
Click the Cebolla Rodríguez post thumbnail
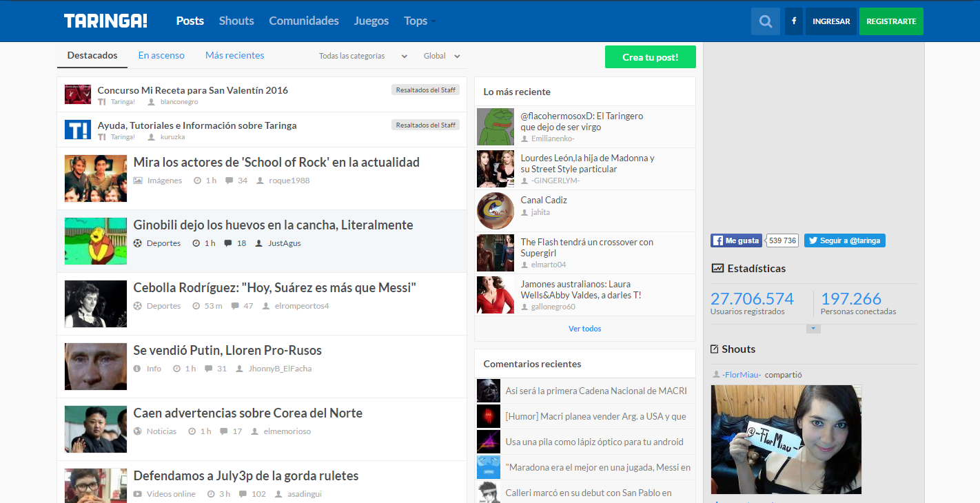point(96,304)
